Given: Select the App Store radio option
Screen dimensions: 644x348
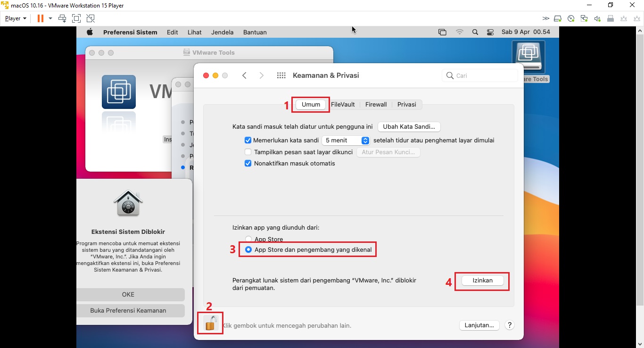Looking at the screenshot, I should pyautogui.click(x=248, y=239).
